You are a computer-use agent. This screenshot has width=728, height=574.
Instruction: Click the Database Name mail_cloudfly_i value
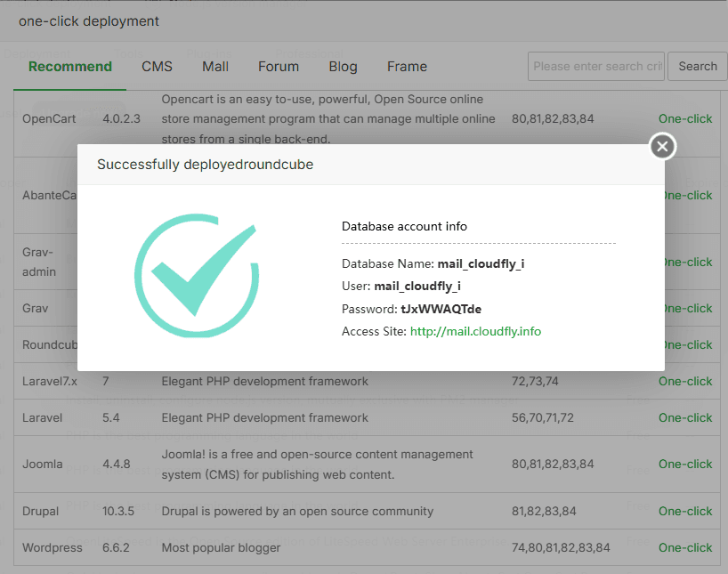(481, 263)
